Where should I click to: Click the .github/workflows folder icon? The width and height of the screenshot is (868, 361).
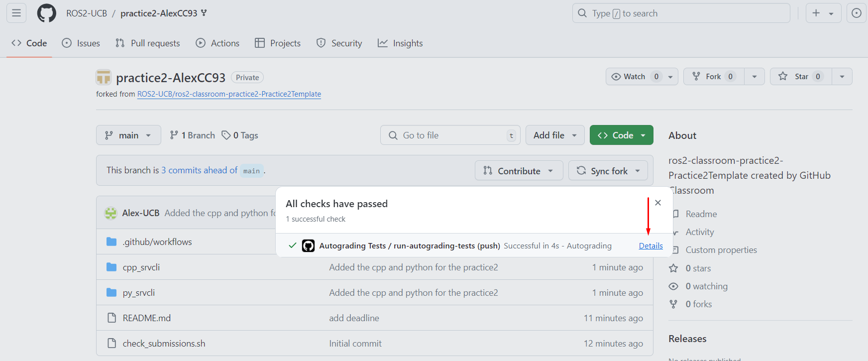(x=111, y=241)
